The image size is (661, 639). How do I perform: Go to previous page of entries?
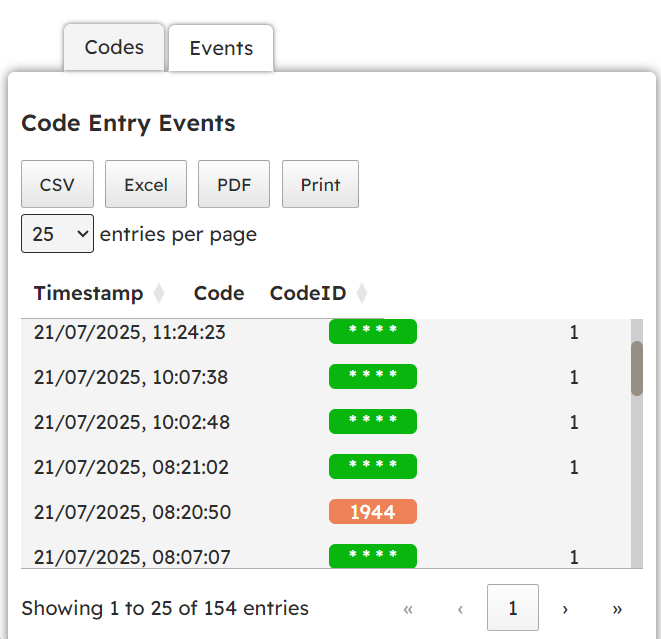(x=460, y=609)
